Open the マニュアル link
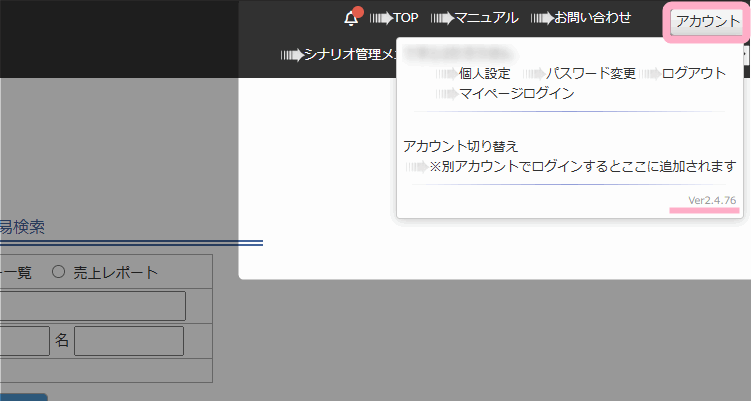This screenshot has height=401, width=751. 486,18
